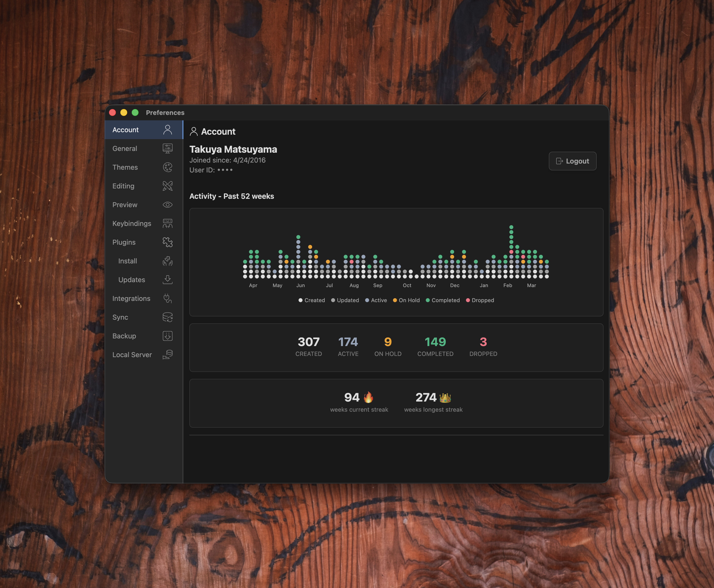This screenshot has width=714, height=588.
Task: Click the Sync database icon
Action: pos(167,317)
